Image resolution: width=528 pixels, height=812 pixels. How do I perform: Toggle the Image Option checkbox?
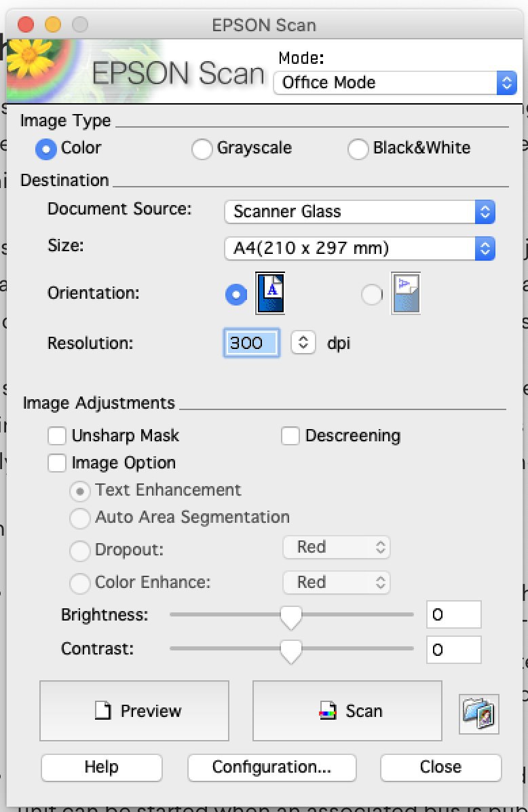57,462
